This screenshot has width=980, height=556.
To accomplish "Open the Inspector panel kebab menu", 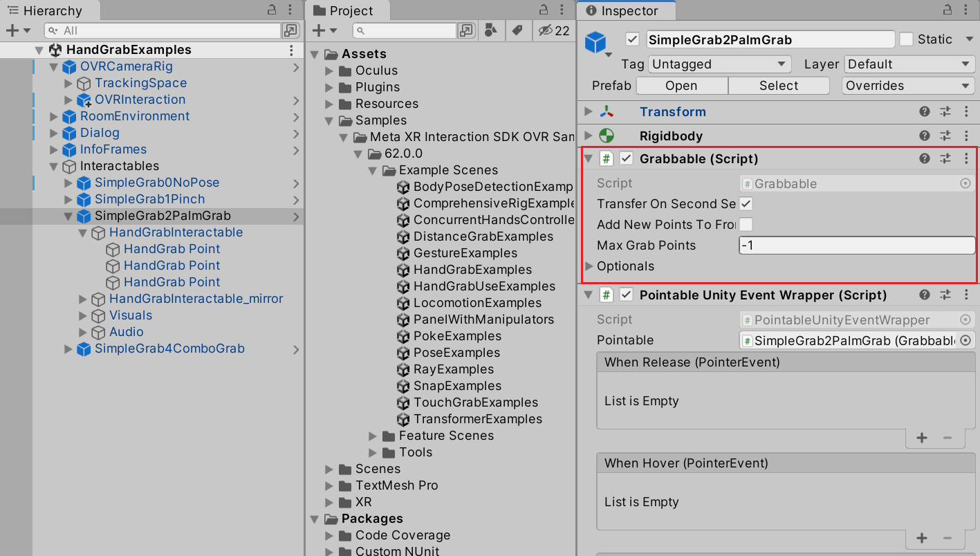I will (x=966, y=10).
